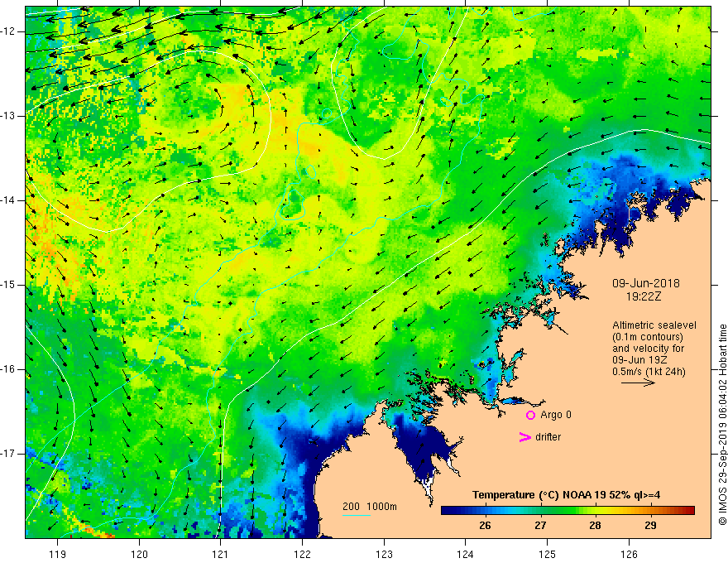Click the 'Altimetric sealevel' text line

654,325
